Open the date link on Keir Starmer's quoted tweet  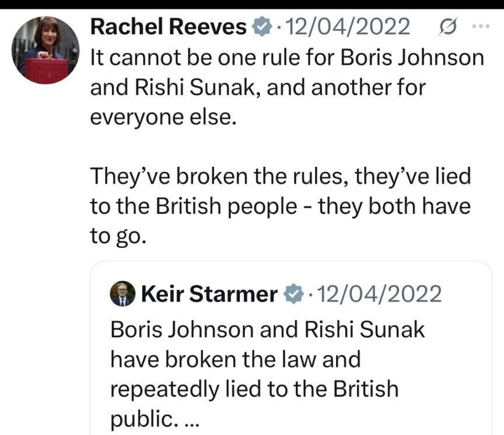tap(377, 294)
